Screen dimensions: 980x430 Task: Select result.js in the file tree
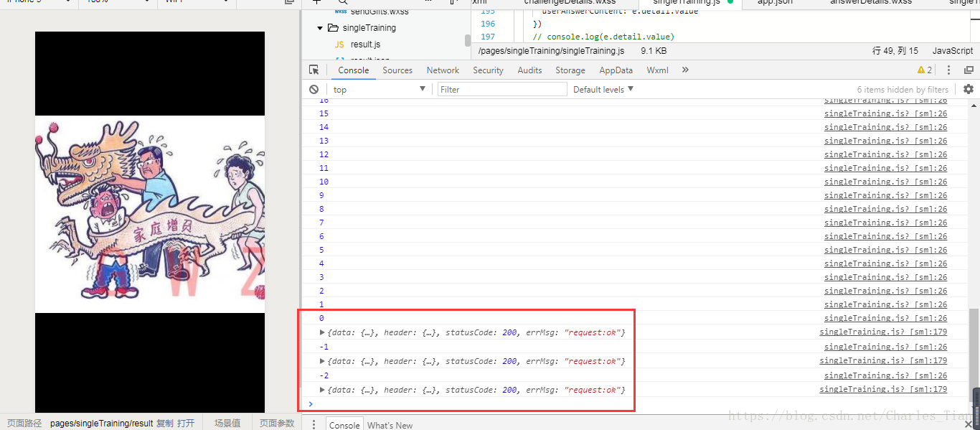365,45
